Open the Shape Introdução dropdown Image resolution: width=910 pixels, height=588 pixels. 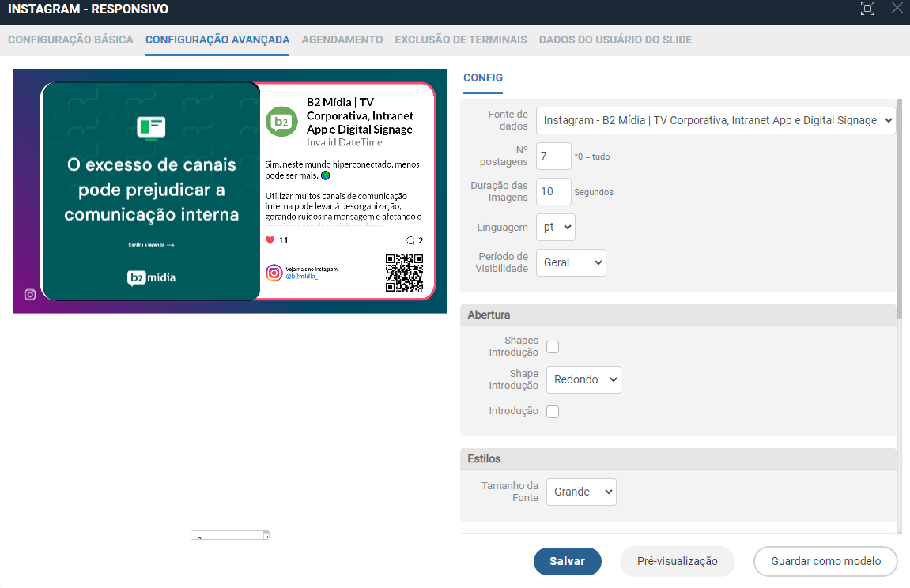coord(583,380)
